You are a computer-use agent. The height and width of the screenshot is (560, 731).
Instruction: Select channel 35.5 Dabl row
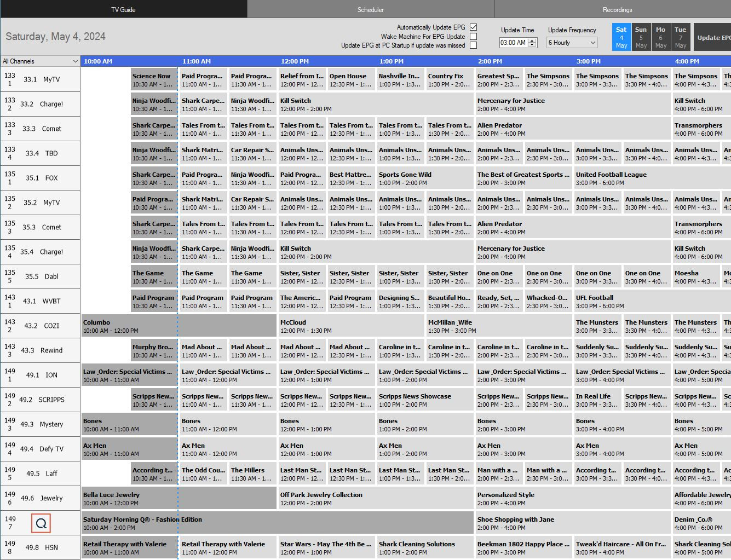(x=40, y=276)
